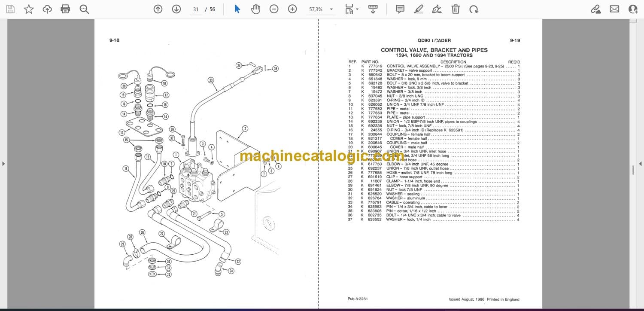
Task: Click "WASHER – sealing" description
Action: coord(404,194)
